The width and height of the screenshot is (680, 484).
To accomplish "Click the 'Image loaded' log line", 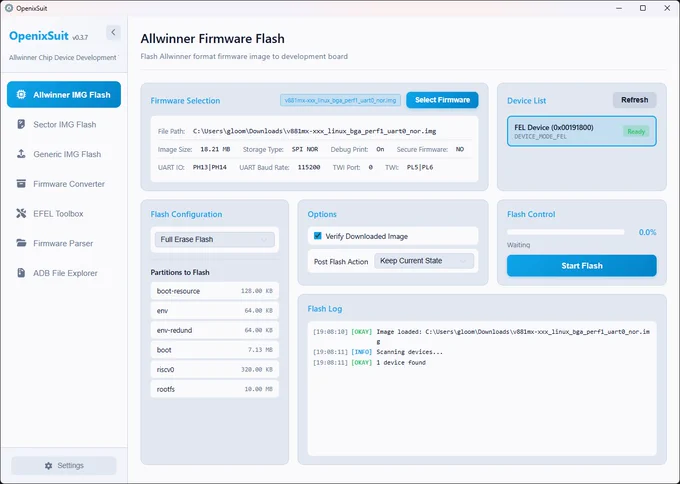I will 481,337.
